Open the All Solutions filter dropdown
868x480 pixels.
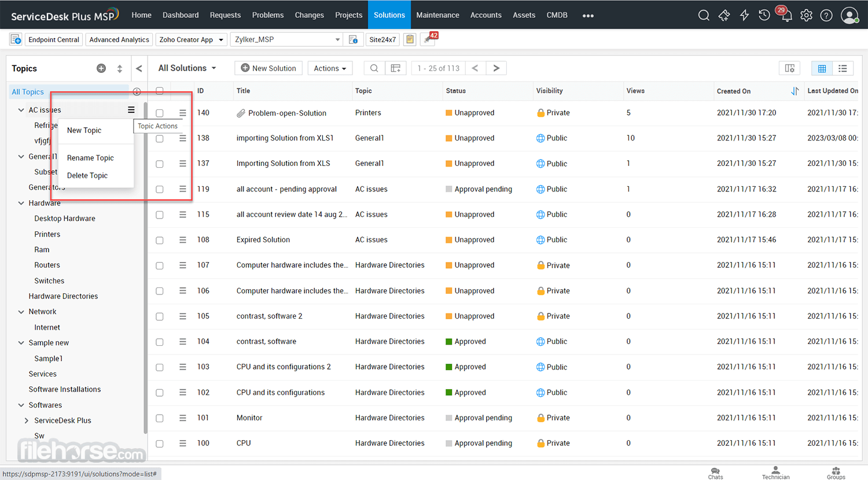pyautogui.click(x=187, y=68)
